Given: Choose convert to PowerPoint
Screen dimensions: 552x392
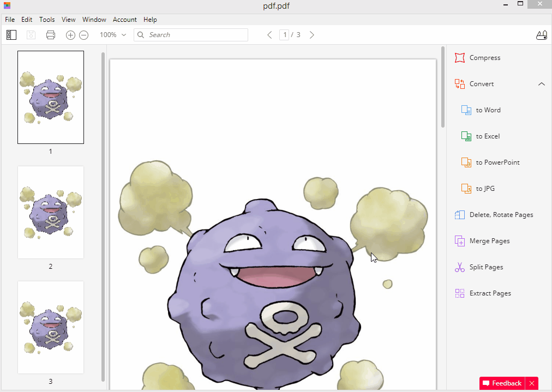Looking at the screenshot, I should 498,162.
